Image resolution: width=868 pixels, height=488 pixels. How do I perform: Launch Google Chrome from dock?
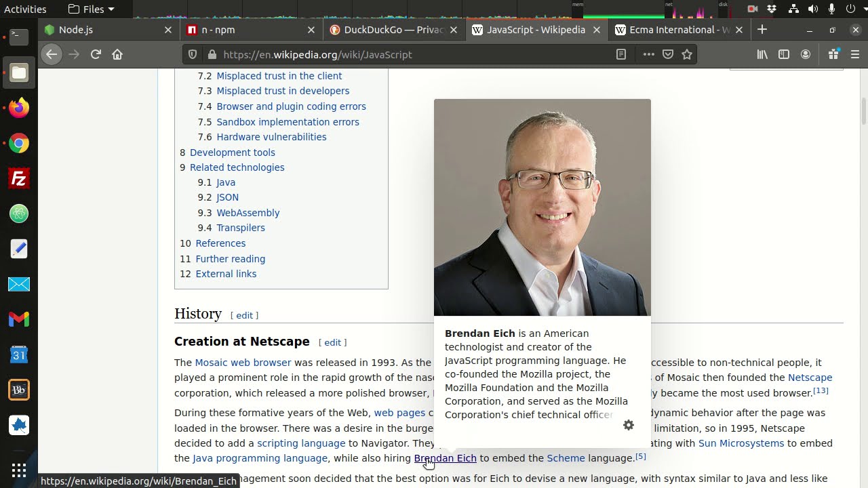pyautogui.click(x=19, y=143)
